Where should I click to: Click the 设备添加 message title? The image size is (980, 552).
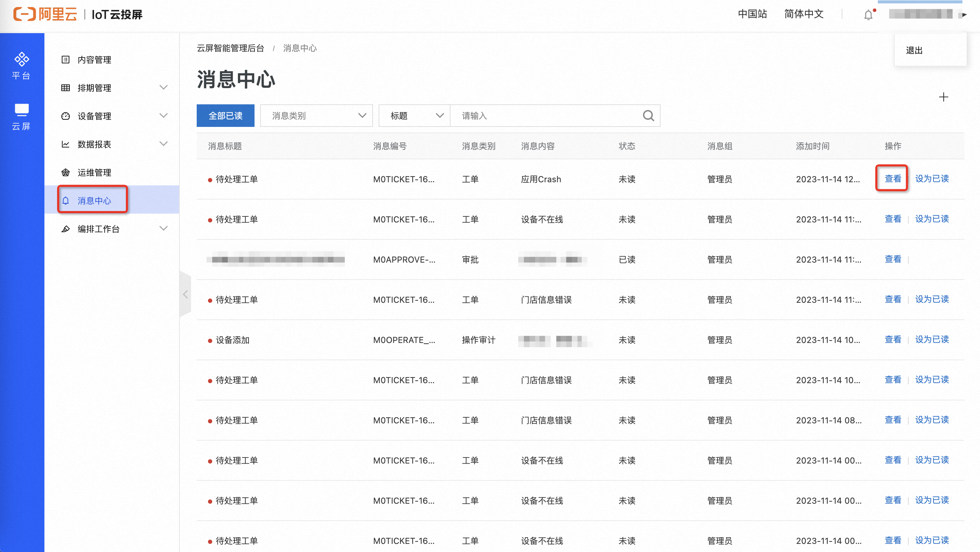232,340
